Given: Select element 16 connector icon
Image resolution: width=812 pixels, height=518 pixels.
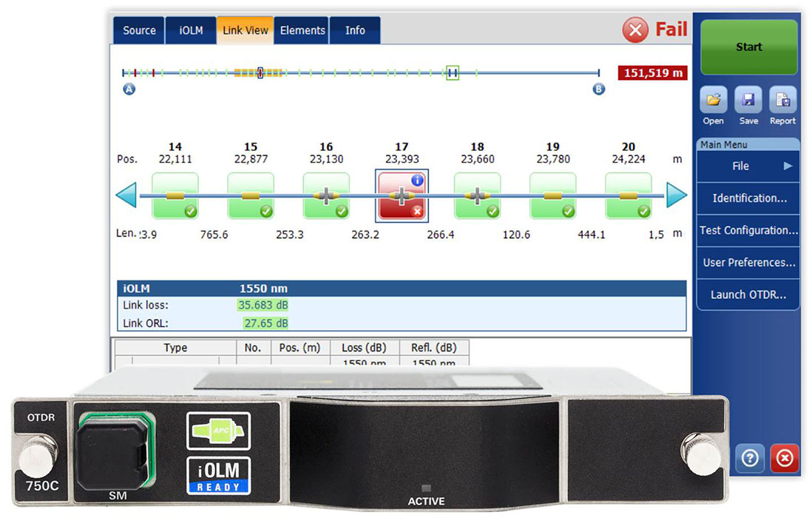Looking at the screenshot, I should 325,195.
